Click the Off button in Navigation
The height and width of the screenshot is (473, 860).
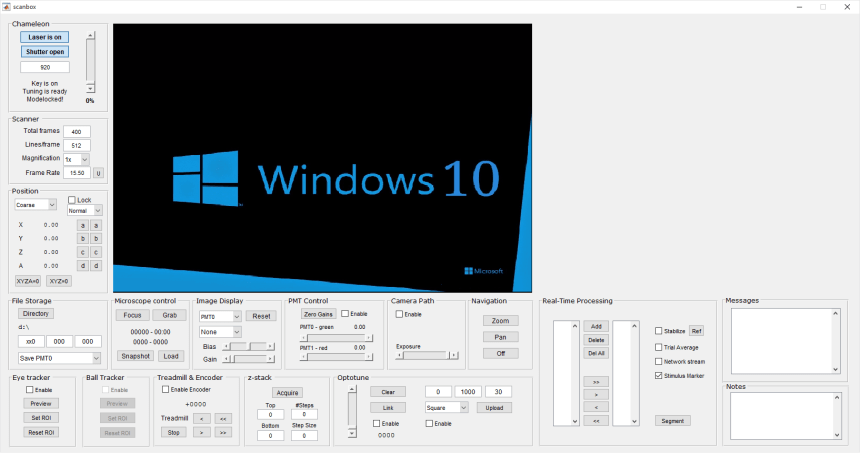click(500, 353)
